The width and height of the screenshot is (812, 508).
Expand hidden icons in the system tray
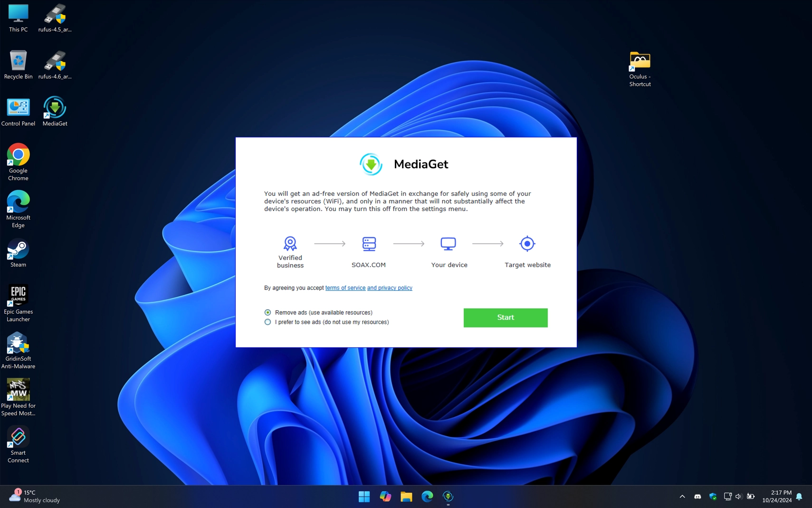pyautogui.click(x=682, y=496)
